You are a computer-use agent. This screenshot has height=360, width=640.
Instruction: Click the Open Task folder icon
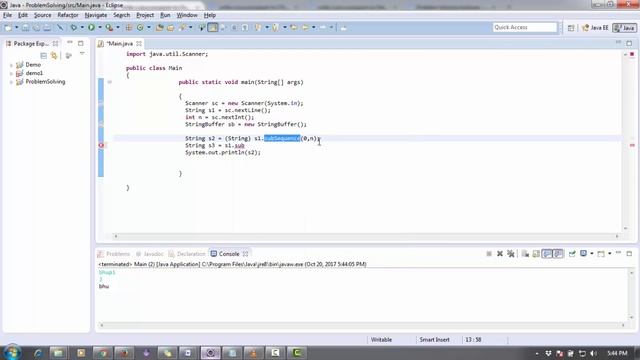click(170, 27)
